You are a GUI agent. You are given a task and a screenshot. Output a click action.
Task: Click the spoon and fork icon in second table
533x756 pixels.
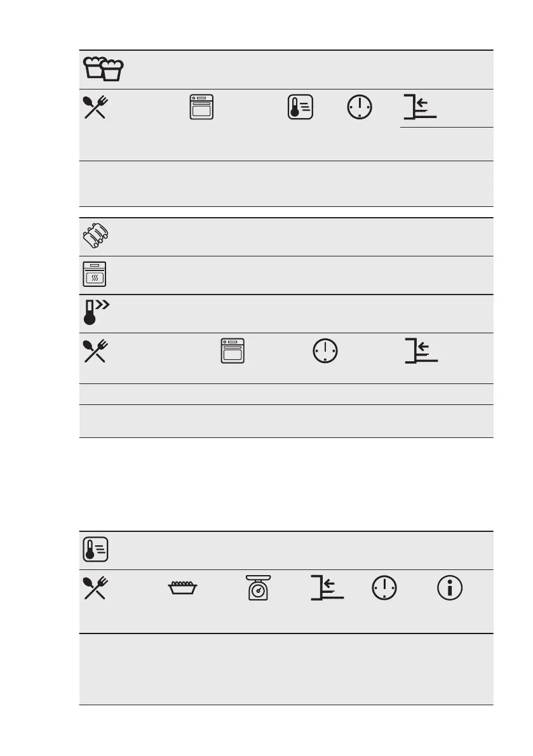pyautogui.click(x=95, y=351)
